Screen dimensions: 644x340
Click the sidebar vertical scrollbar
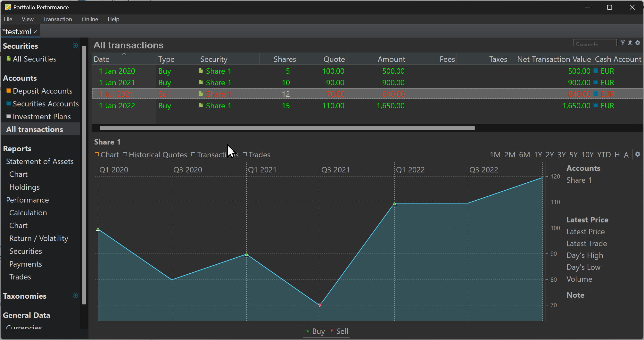coord(84,175)
